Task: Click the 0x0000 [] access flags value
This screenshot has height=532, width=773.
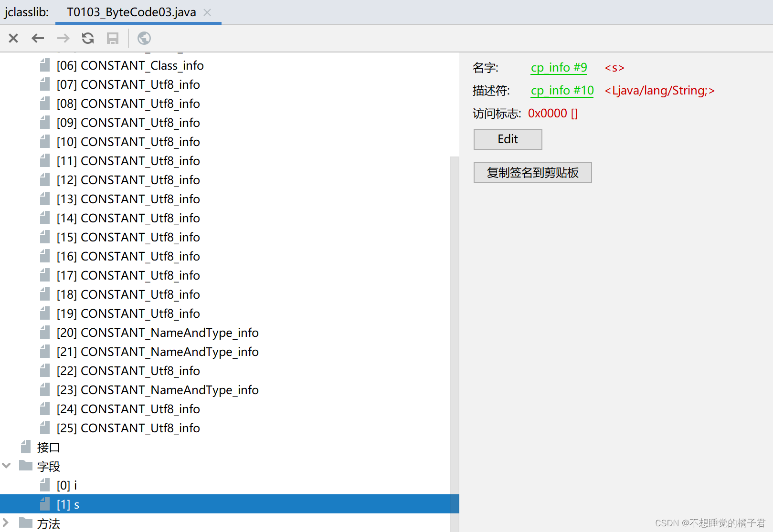Action: click(x=553, y=114)
